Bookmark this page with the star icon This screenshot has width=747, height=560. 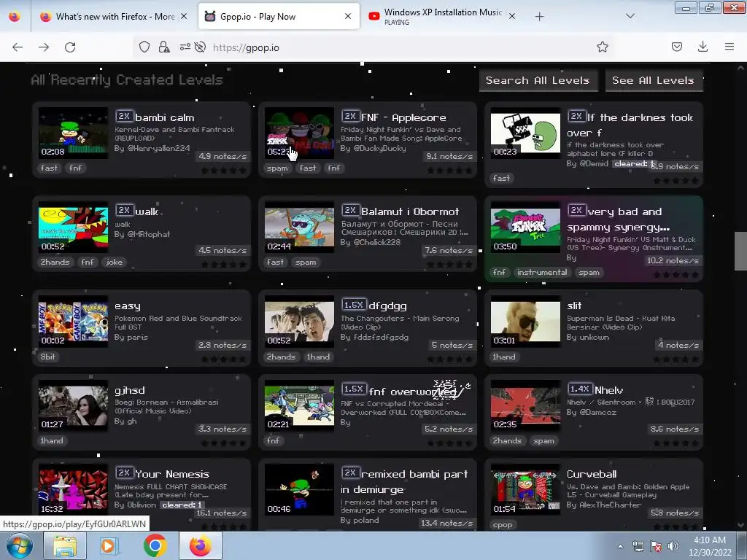point(602,47)
